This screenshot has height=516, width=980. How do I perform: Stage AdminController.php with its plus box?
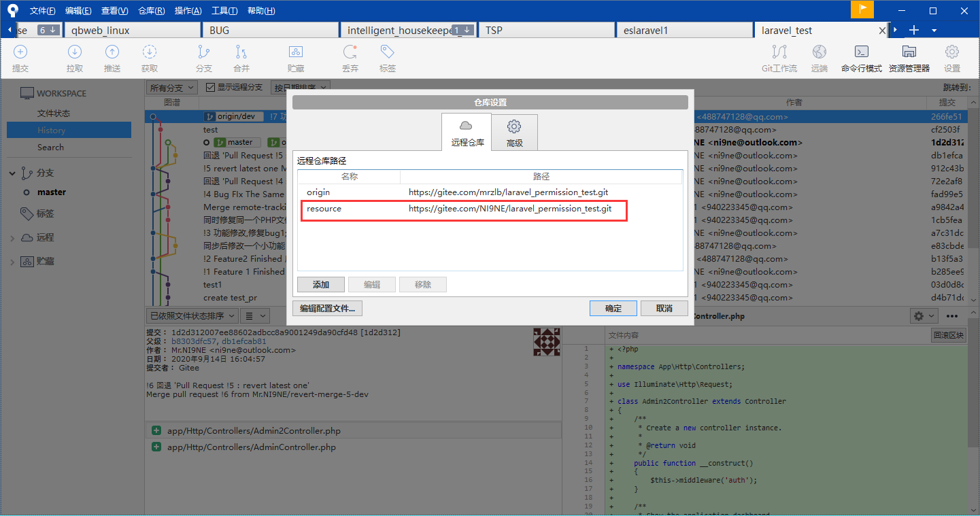(156, 447)
